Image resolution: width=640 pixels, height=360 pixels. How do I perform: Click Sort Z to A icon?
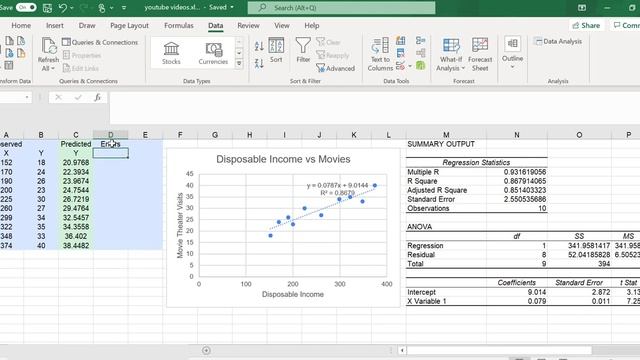point(259,63)
